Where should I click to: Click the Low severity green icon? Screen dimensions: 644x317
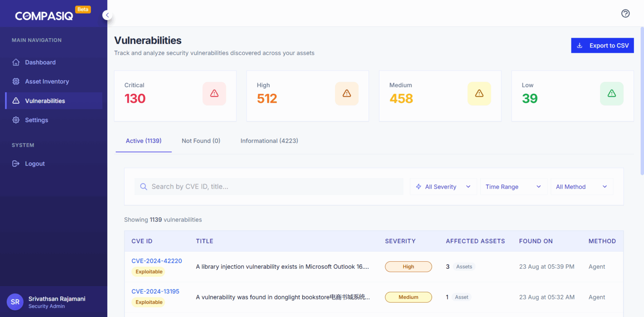pyautogui.click(x=612, y=94)
